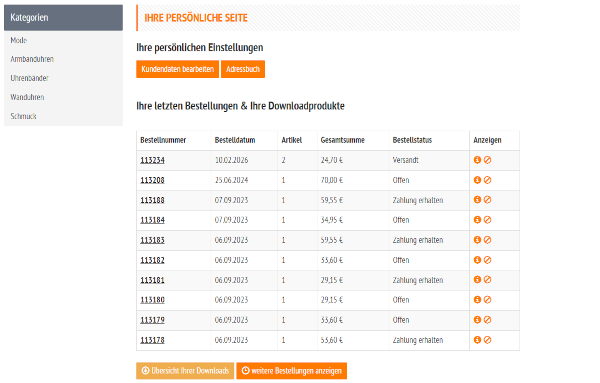Click the Ihre persönlichen Einstellungen heading
Viewport: 600px width, 383px height.
click(200, 47)
